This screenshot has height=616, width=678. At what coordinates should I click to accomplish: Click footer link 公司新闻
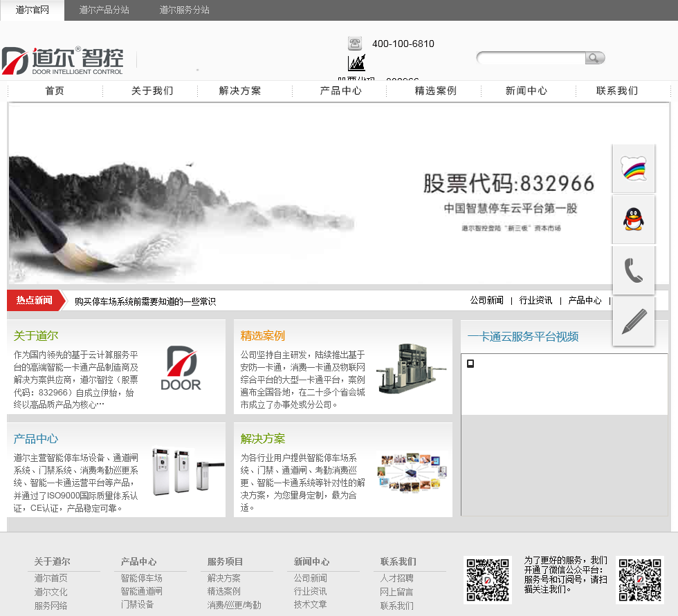tap(311, 578)
